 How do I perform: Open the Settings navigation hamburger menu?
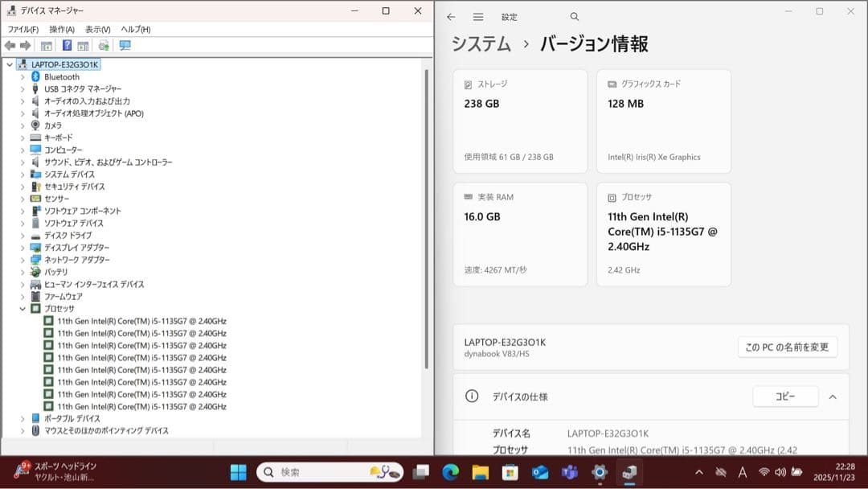[x=477, y=16]
